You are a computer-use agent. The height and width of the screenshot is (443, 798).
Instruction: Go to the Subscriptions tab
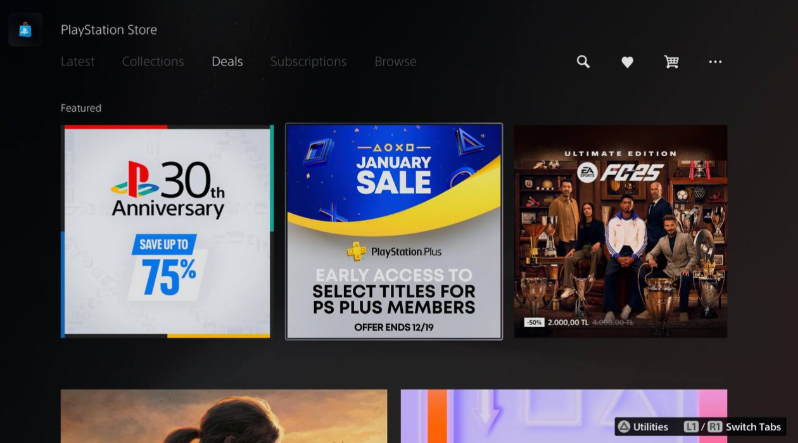click(x=308, y=62)
